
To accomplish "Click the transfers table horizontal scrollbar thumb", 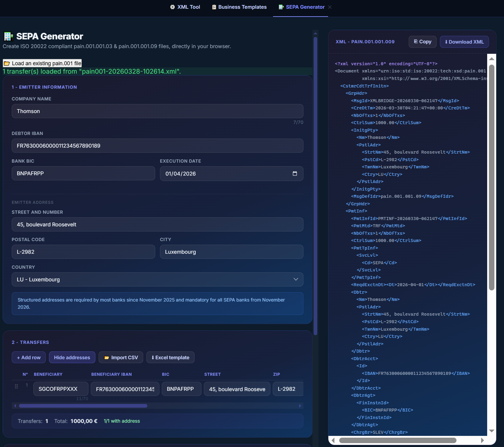I will [83, 406].
